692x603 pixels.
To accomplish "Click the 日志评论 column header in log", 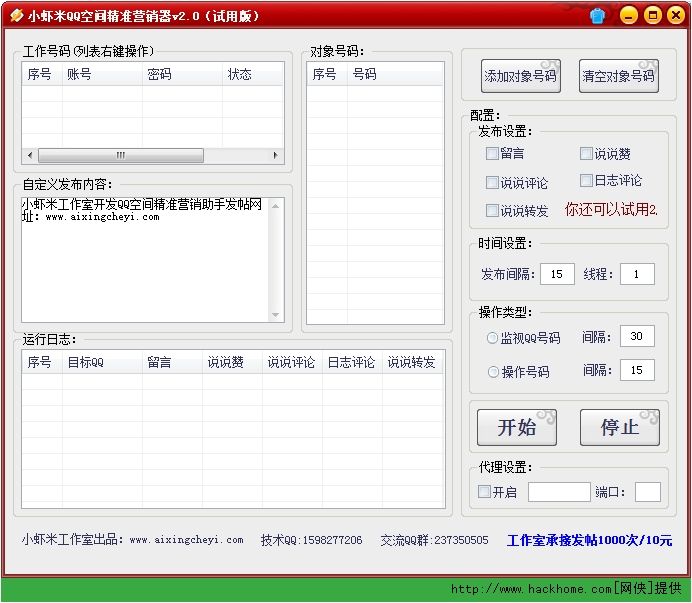I will (x=352, y=362).
